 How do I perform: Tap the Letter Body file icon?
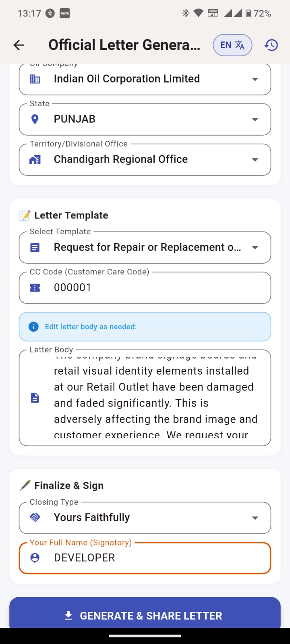[x=35, y=398]
